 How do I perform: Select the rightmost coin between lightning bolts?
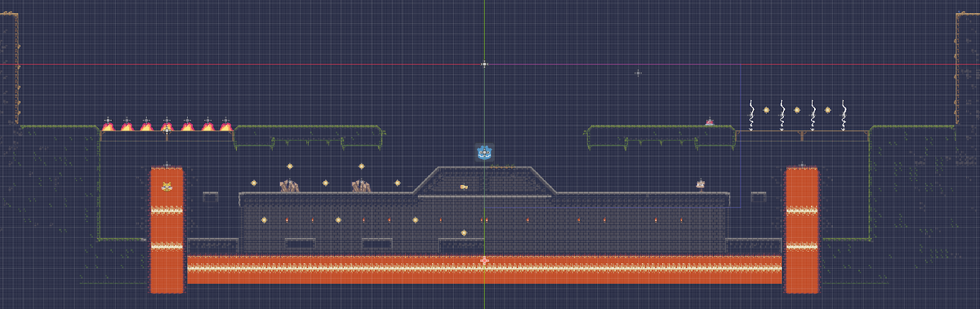point(827,110)
